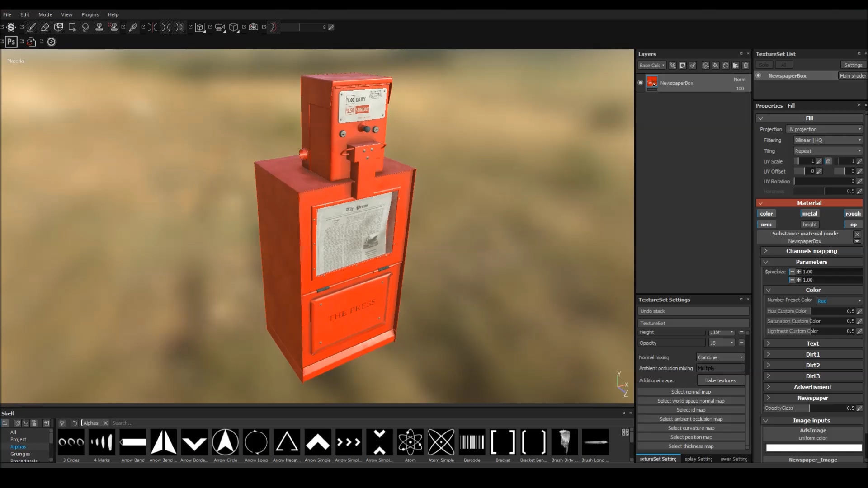
Task: Click the screenshot camera icon
Action: point(254,28)
